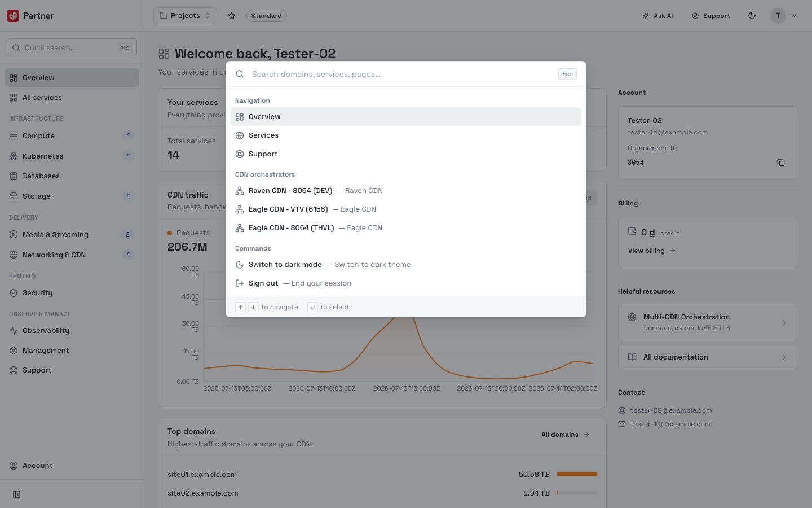Click the All documentation book icon
This screenshot has height=508, width=812.
tap(632, 357)
